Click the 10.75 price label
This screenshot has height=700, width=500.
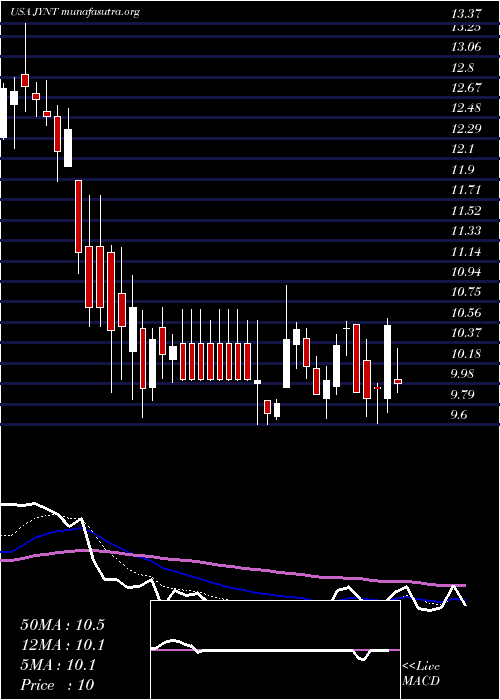tap(466, 292)
